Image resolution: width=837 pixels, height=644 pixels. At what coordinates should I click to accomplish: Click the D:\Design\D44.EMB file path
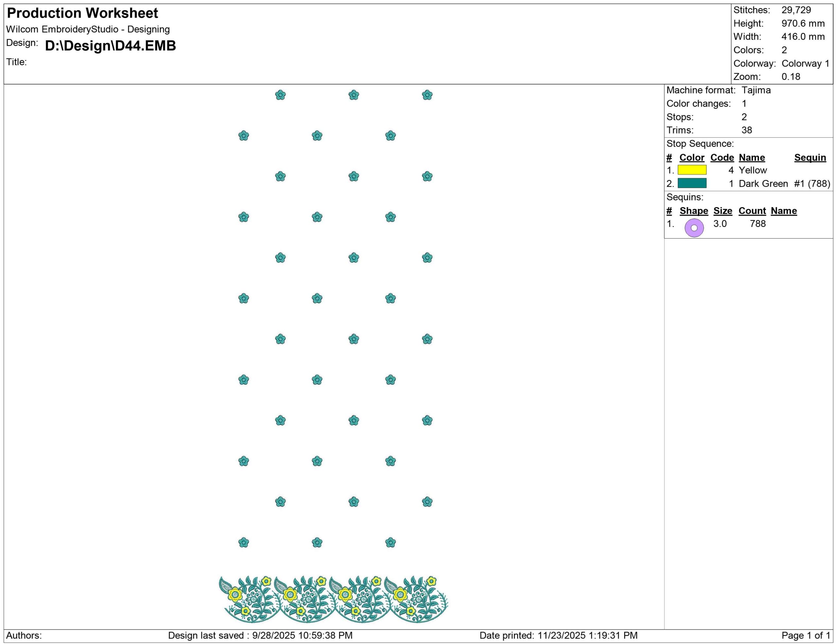click(111, 45)
